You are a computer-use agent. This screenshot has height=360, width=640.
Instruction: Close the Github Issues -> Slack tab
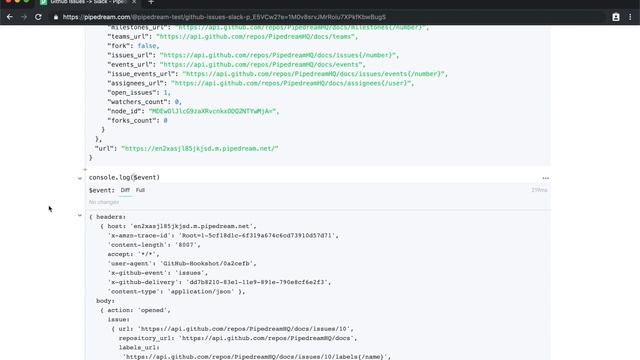pos(133,2)
